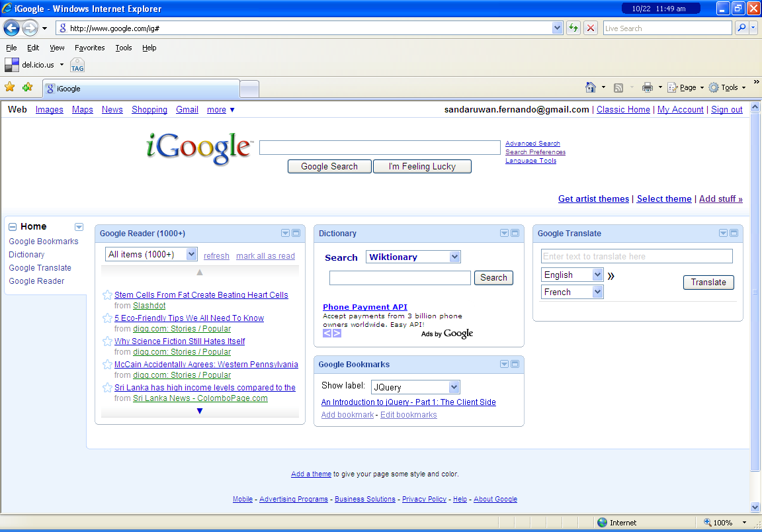Click the page vertical scrollbar down arrow
The image size is (762, 532).
[755, 508]
